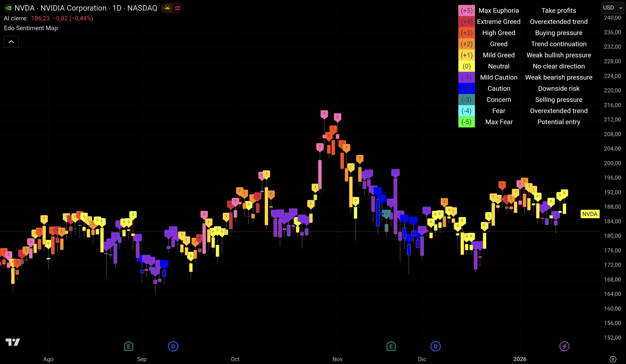Collapse the indicator legend using the chevron button
The width and height of the screenshot is (626, 364).
tap(11, 42)
